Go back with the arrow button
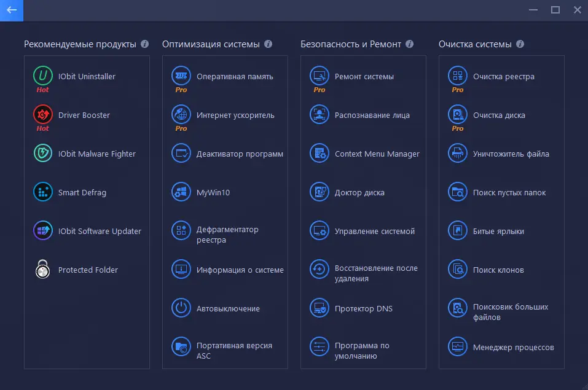The height and width of the screenshot is (390, 588). 12,10
